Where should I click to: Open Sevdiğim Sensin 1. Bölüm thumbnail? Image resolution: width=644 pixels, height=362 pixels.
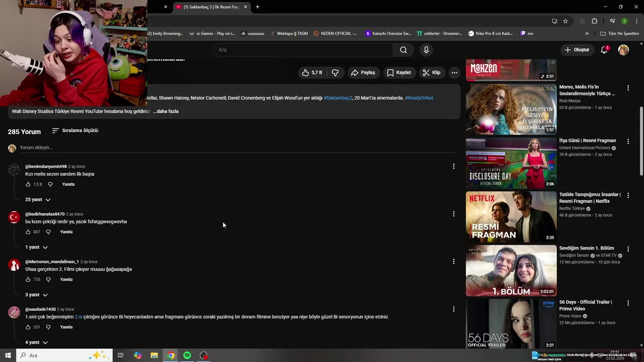(x=511, y=270)
